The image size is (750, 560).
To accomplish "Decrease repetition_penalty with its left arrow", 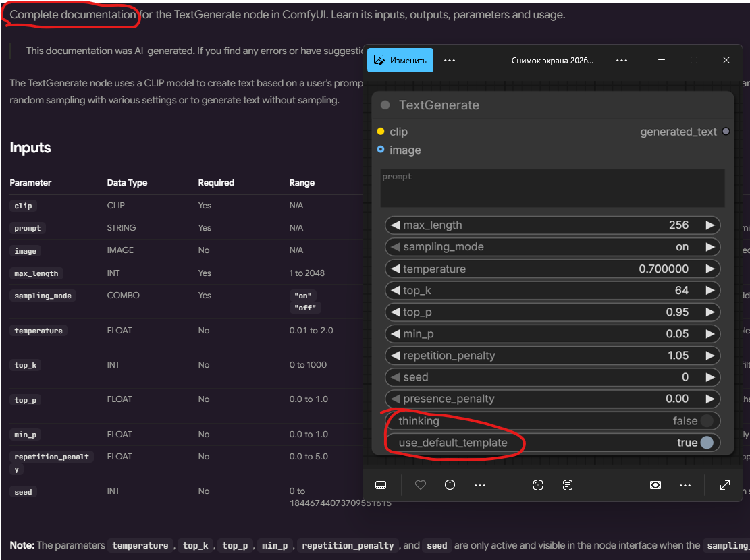I will (395, 356).
